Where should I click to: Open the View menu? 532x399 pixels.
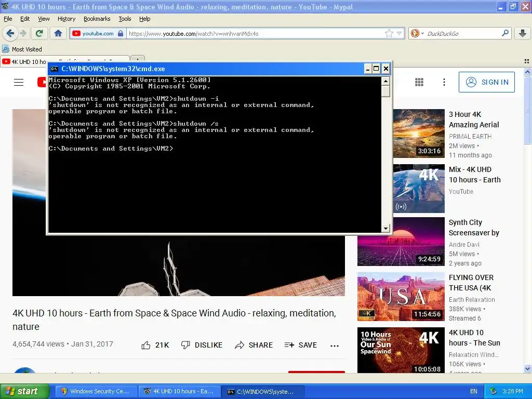point(44,19)
